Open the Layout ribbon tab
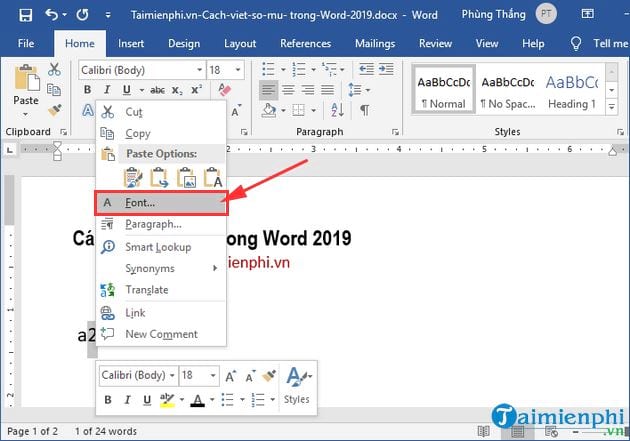The image size is (630, 441). point(240,43)
